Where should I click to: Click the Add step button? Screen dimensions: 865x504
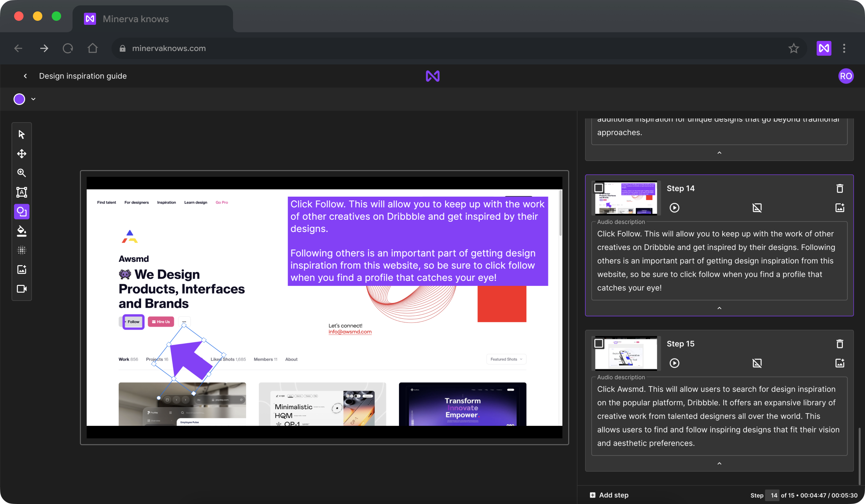[x=609, y=495]
